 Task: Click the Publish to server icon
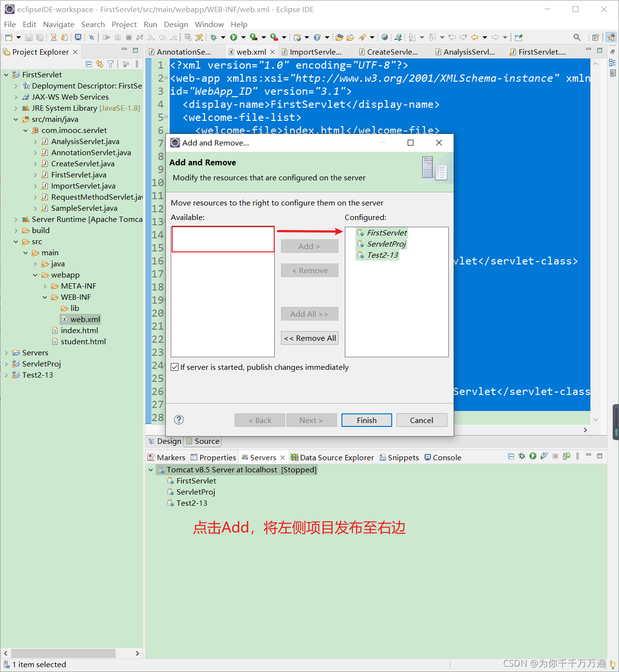tap(566, 456)
